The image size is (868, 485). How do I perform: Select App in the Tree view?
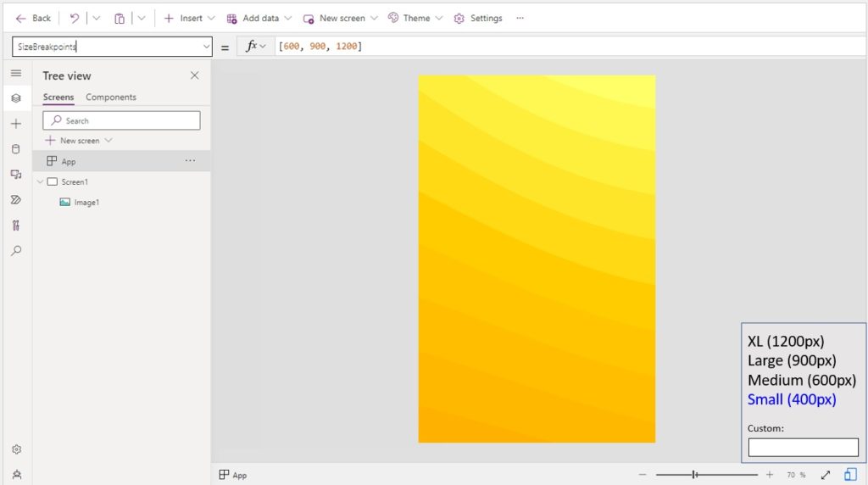[121, 161]
